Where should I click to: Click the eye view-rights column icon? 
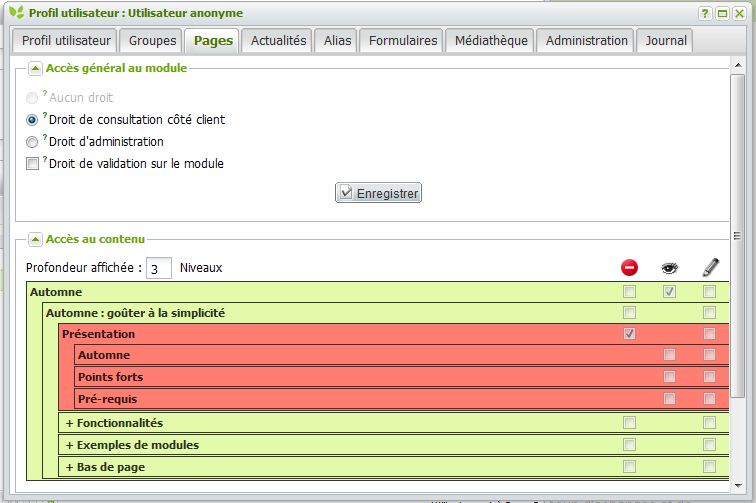(x=669, y=268)
